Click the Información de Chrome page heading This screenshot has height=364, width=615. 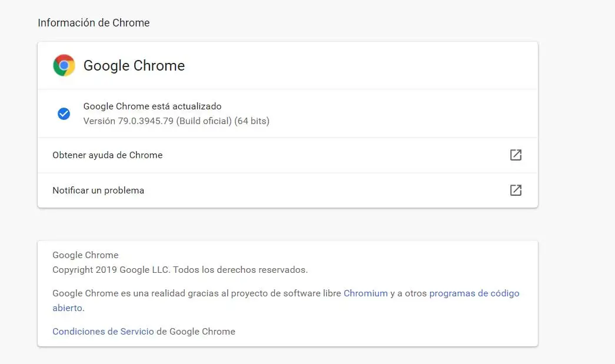coord(94,23)
